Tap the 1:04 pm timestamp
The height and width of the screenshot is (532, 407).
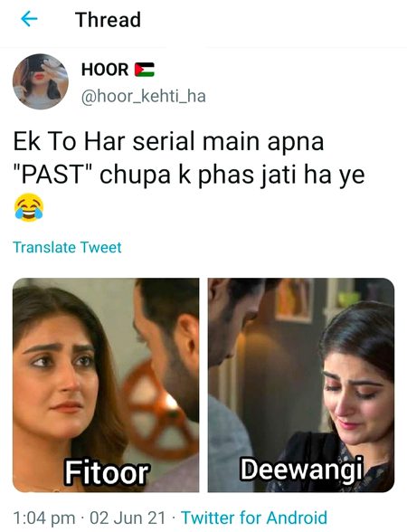coord(44,518)
